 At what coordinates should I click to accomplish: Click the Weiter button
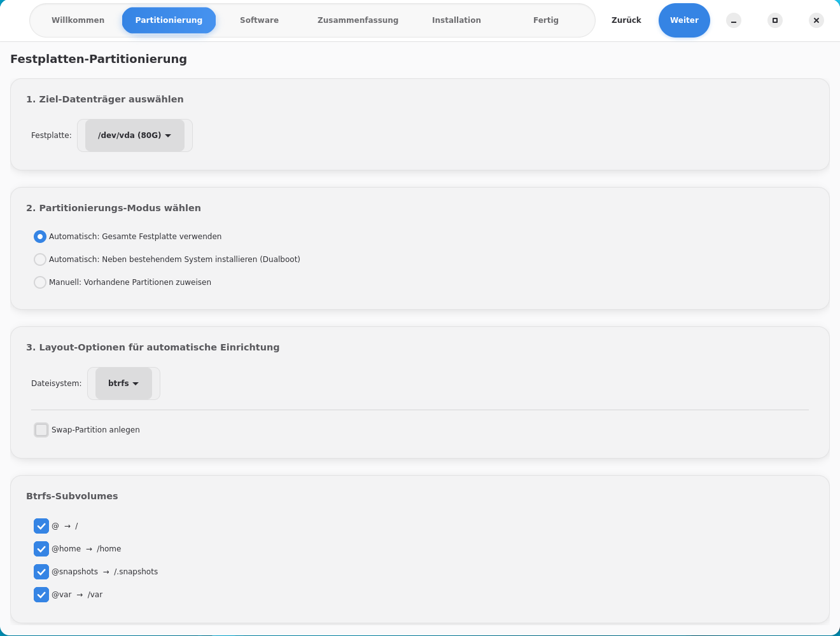pos(684,20)
